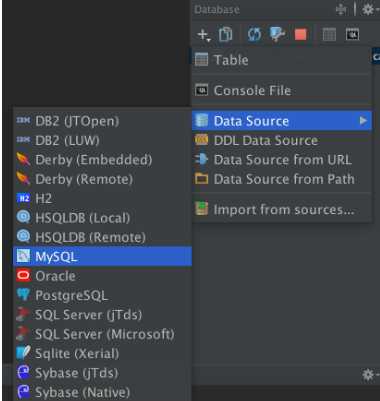Click the table editor grid toolbar icon
Screen dimensions: 380x401
329,34
